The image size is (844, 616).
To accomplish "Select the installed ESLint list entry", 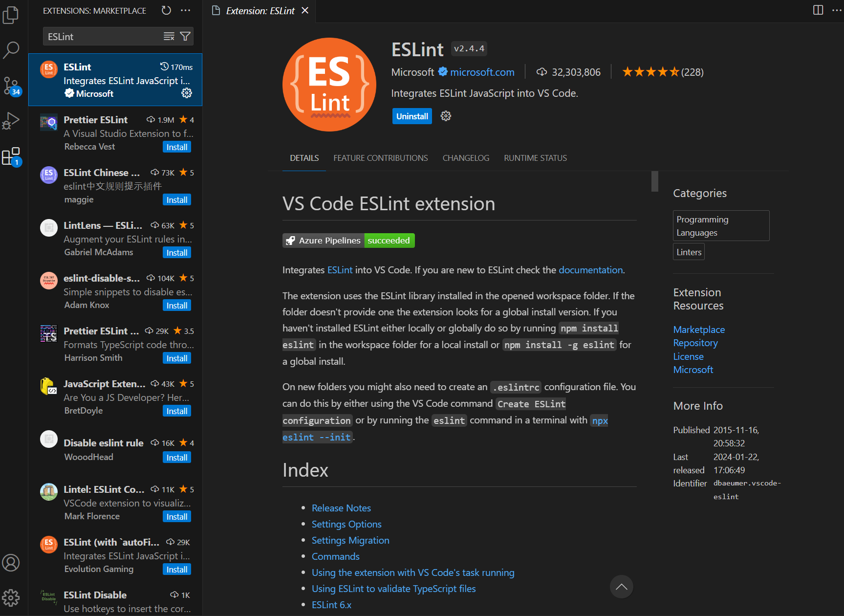I will 115,80.
